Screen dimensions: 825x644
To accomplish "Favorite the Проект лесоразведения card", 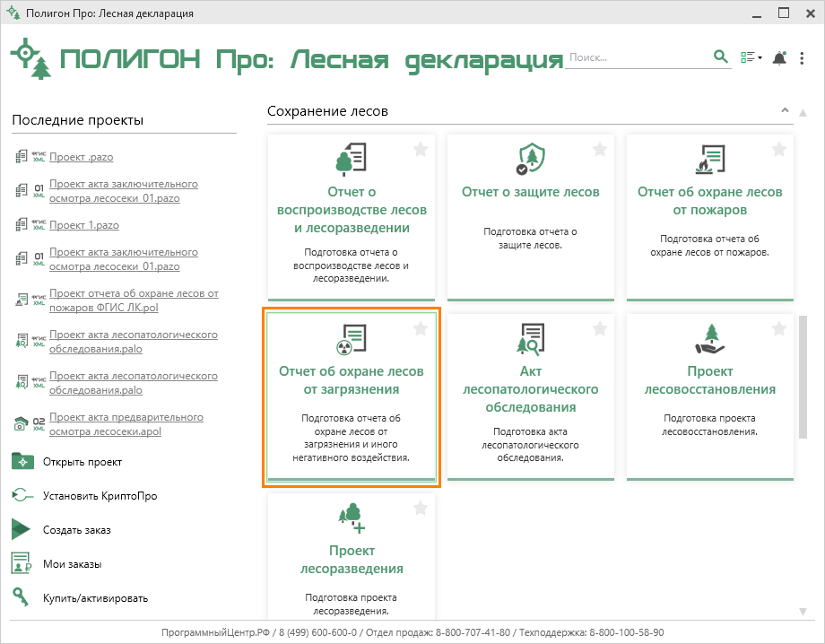I will coord(421,509).
